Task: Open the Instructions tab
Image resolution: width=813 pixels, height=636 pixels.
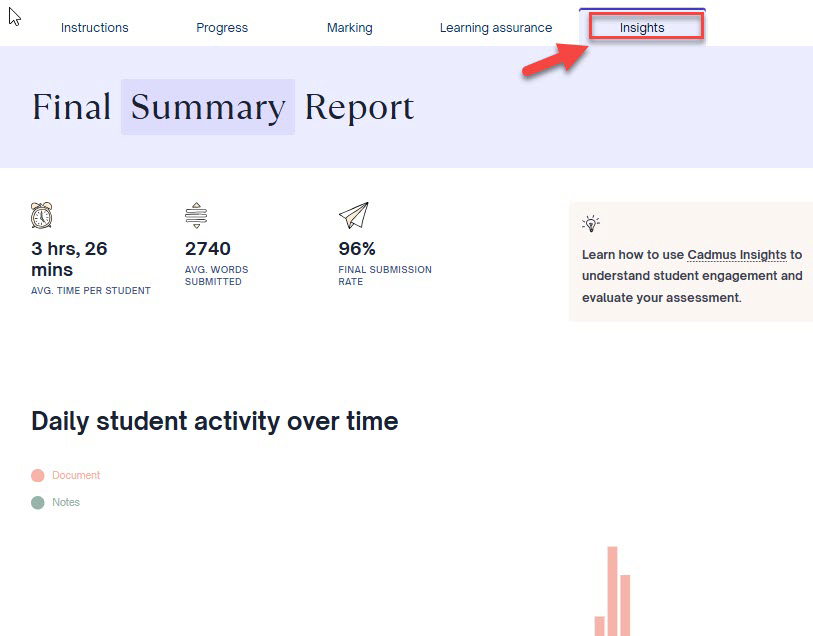Action: (94, 27)
